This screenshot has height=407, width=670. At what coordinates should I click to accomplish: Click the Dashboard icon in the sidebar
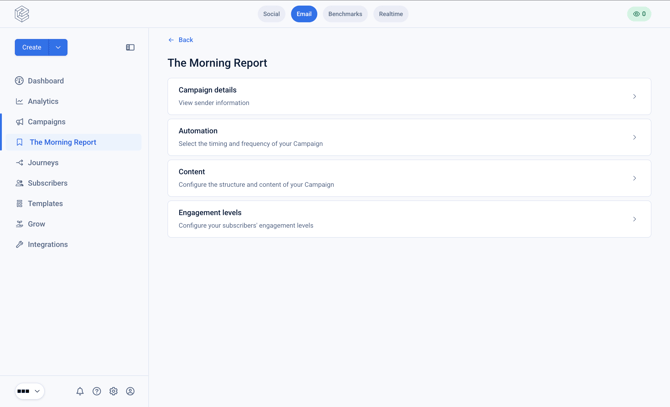(x=19, y=81)
